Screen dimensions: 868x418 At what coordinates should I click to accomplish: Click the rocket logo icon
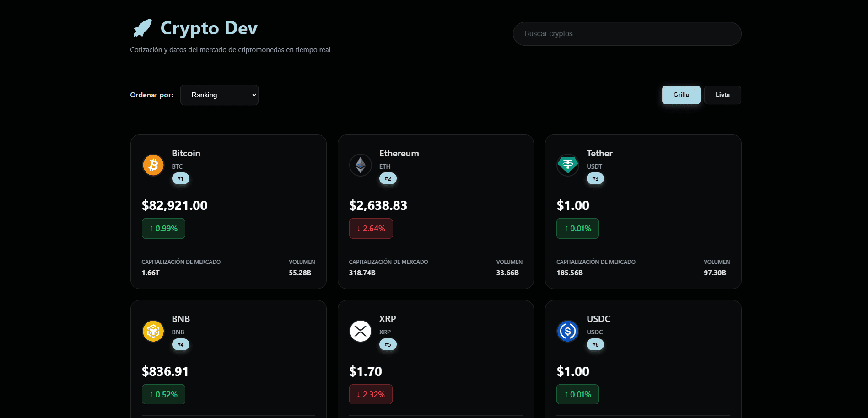point(142,28)
